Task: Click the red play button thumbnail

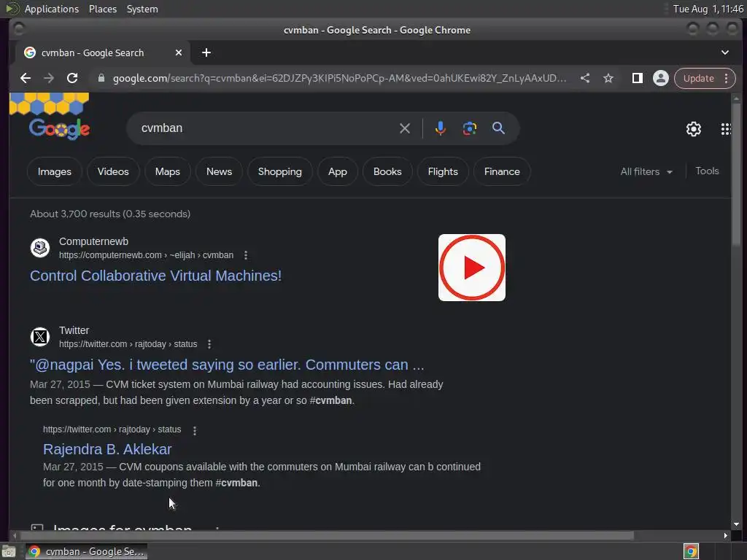Action: pyautogui.click(x=472, y=268)
